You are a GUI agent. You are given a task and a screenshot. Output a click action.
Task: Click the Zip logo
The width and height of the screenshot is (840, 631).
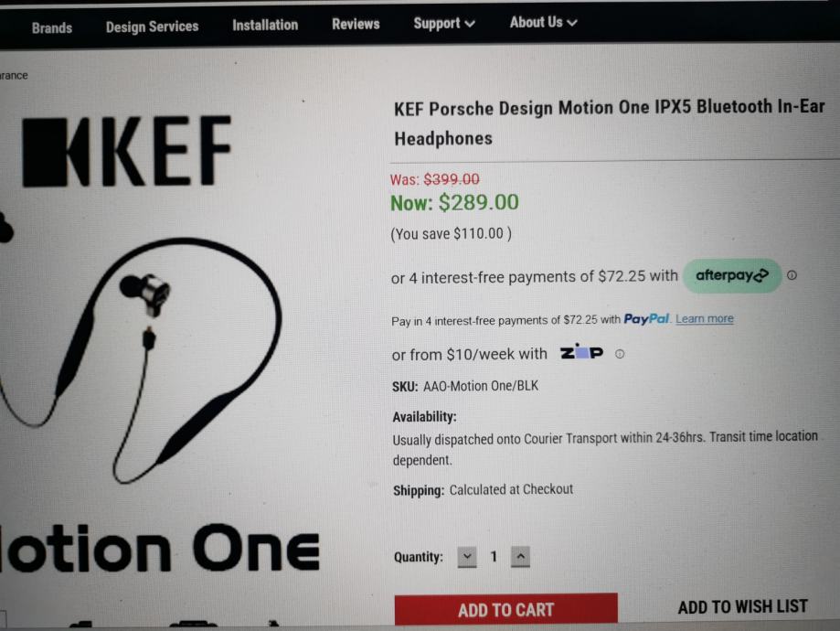582,352
